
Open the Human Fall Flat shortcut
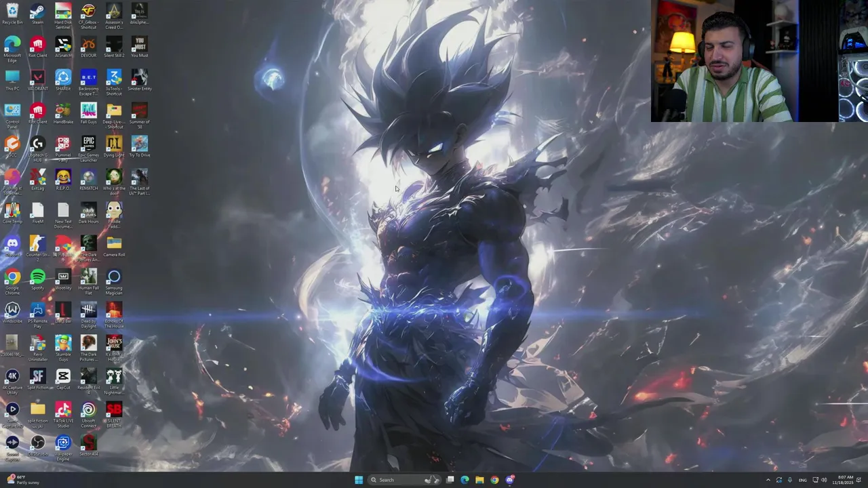[88, 282]
